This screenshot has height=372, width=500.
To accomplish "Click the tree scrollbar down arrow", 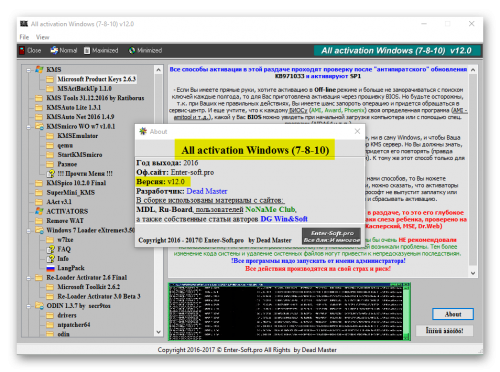I will (158, 332).
